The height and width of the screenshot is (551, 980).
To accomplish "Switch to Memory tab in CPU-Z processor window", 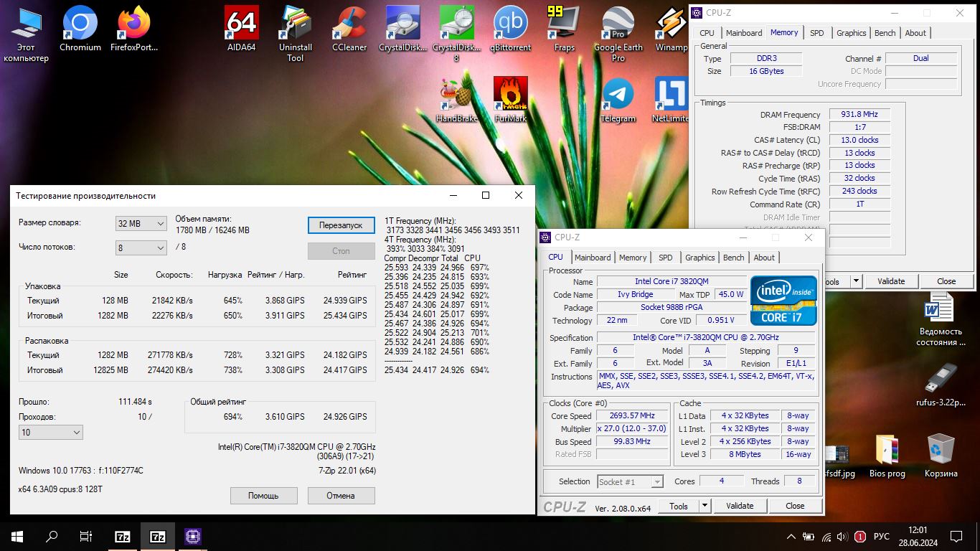I will pyautogui.click(x=633, y=258).
